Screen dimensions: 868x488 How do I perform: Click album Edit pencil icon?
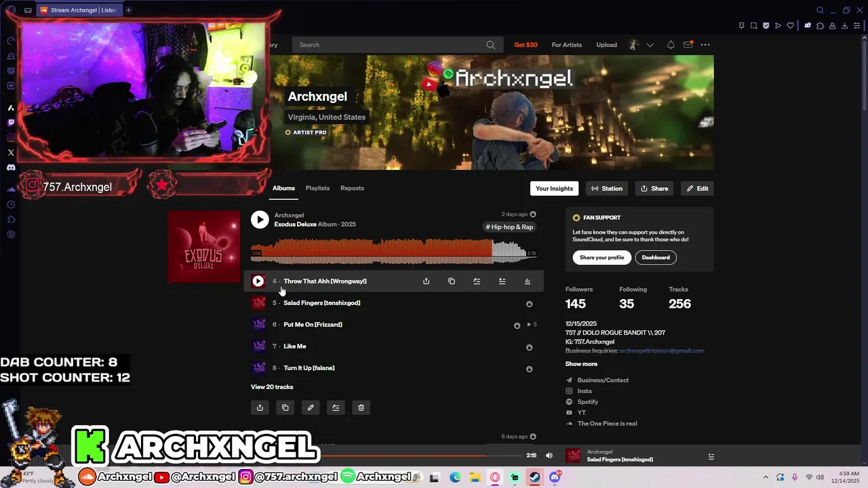[x=311, y=407]
